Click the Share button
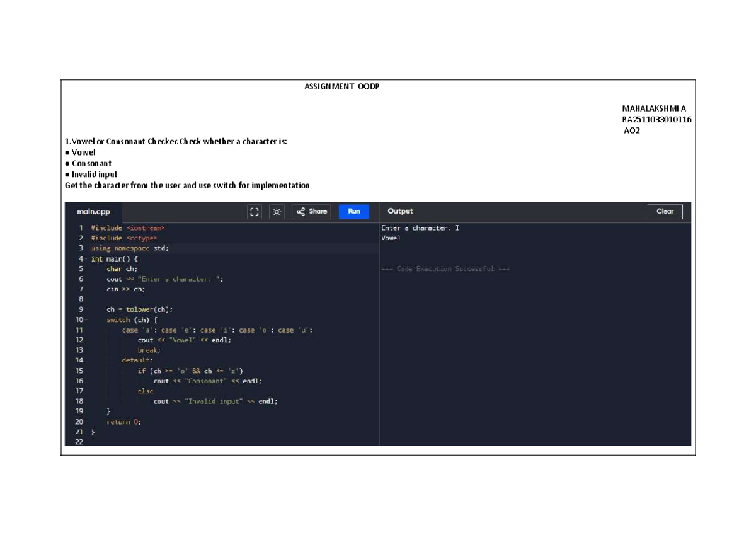 tap(311, 212)
